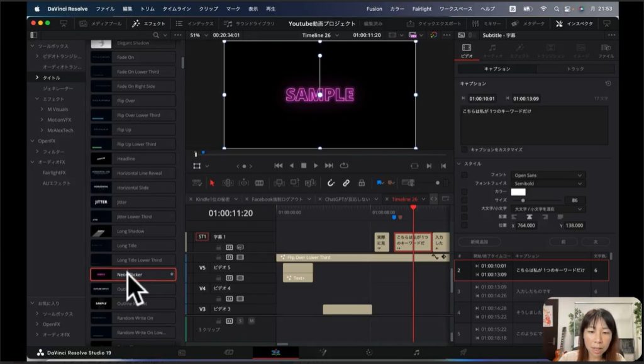
Task: Click the white カラー swatch
Action: pyautogui.click(x=518, y=192)
